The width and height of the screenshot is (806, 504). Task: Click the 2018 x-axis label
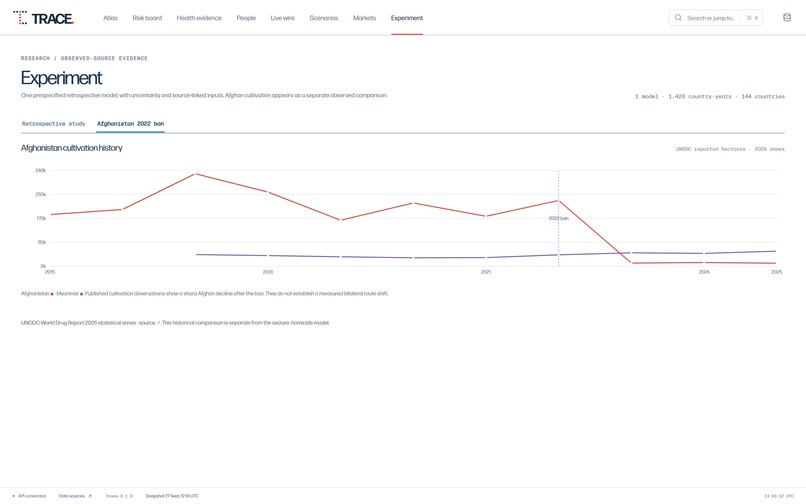click(268, 272)
